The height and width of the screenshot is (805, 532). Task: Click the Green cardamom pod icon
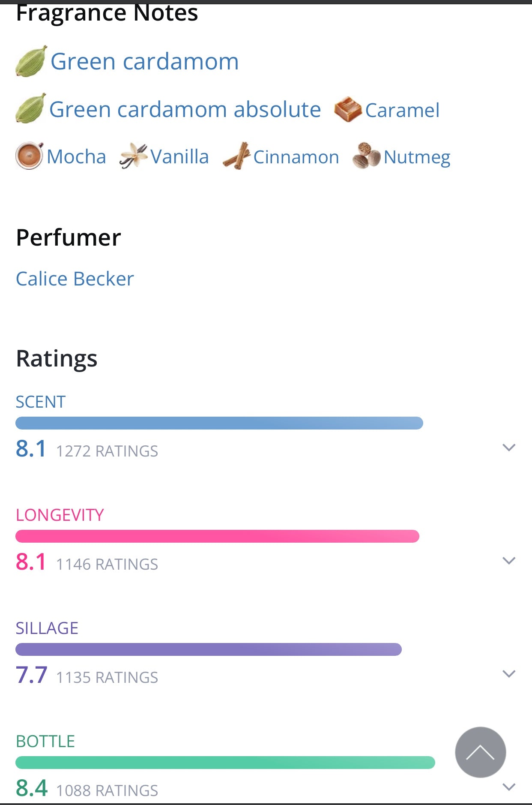coord(31,61)
